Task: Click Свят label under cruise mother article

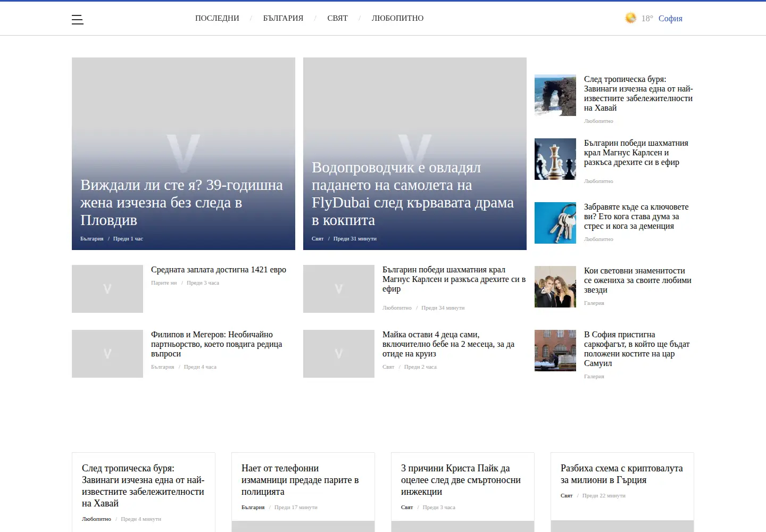Action: pos(388,367)
